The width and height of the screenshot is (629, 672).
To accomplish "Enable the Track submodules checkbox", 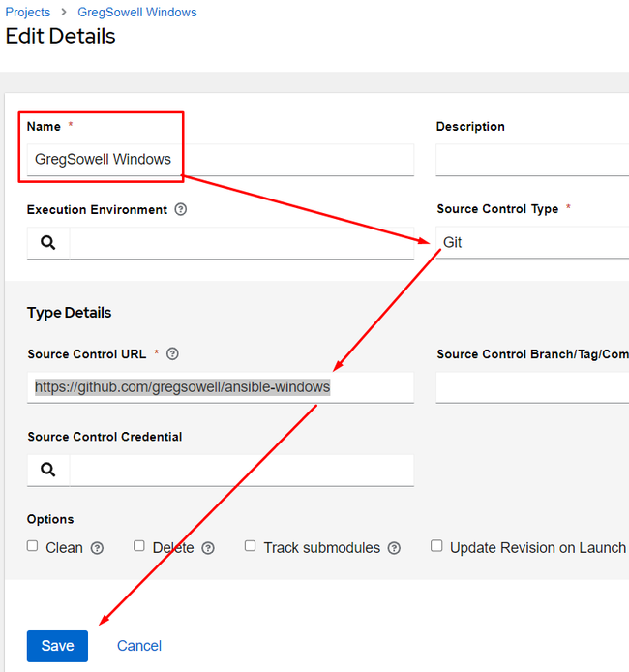I will [x=250, y=546].
